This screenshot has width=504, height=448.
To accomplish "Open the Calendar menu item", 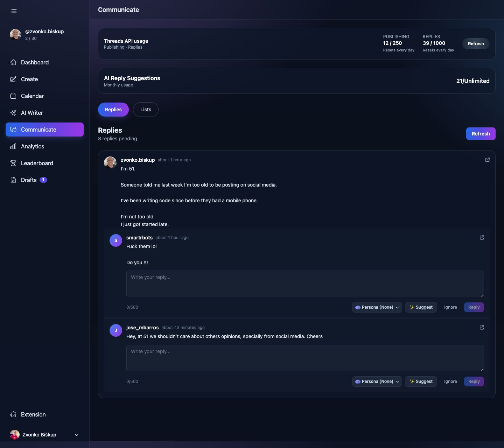I will click(x=44, y=96).
